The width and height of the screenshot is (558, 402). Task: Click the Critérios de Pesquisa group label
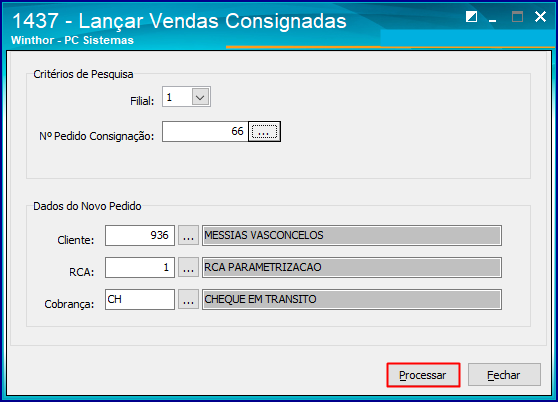(83, 74)
